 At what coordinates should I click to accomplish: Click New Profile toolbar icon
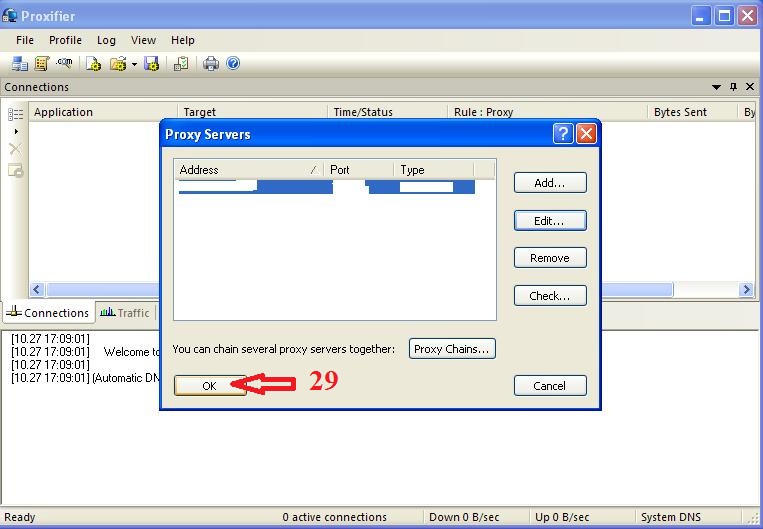click(x=93, y=64)
